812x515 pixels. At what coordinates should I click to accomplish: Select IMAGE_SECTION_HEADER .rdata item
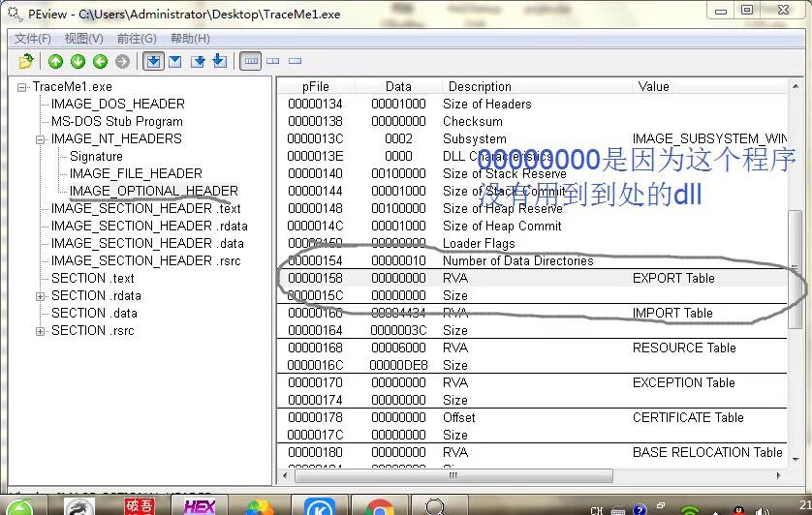click(x=149, y=227)
